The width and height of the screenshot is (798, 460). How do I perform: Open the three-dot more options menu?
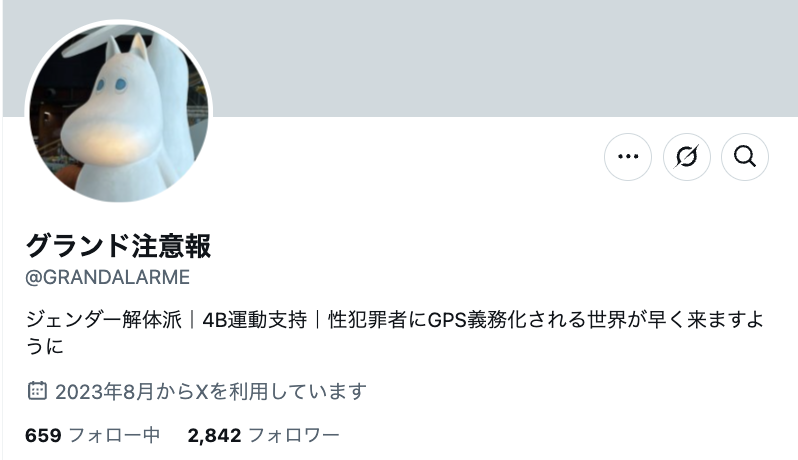[628, 157]
